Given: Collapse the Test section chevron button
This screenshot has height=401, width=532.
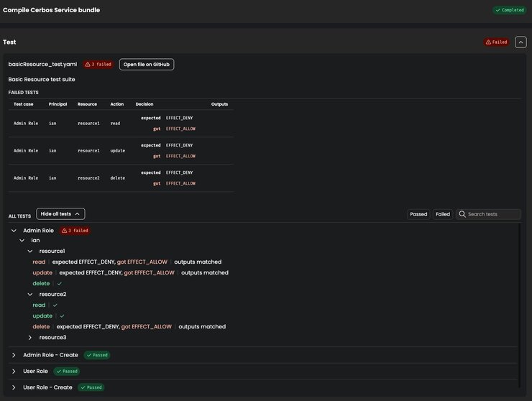Looking at the screenshot, I should click(520, 42).
